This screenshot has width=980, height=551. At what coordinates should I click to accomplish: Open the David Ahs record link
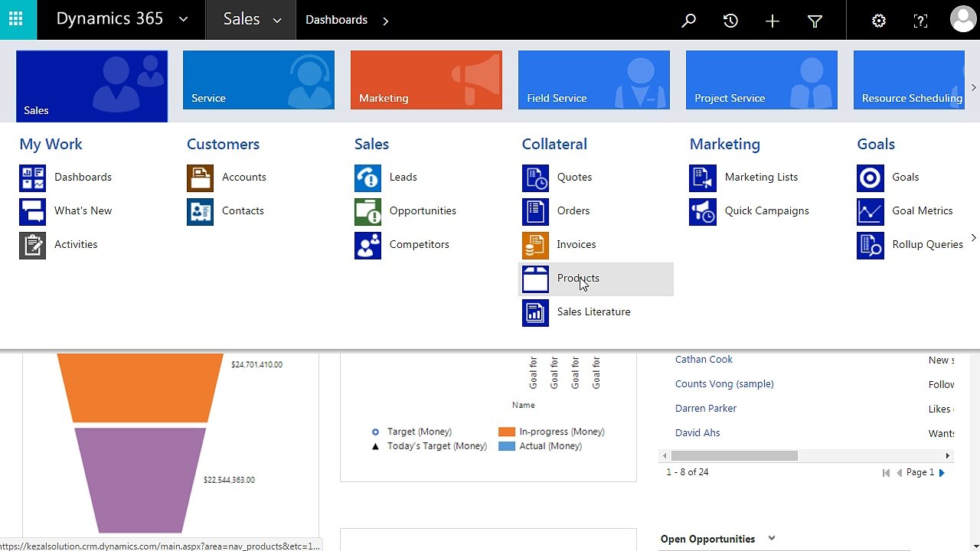coord(697,433)
